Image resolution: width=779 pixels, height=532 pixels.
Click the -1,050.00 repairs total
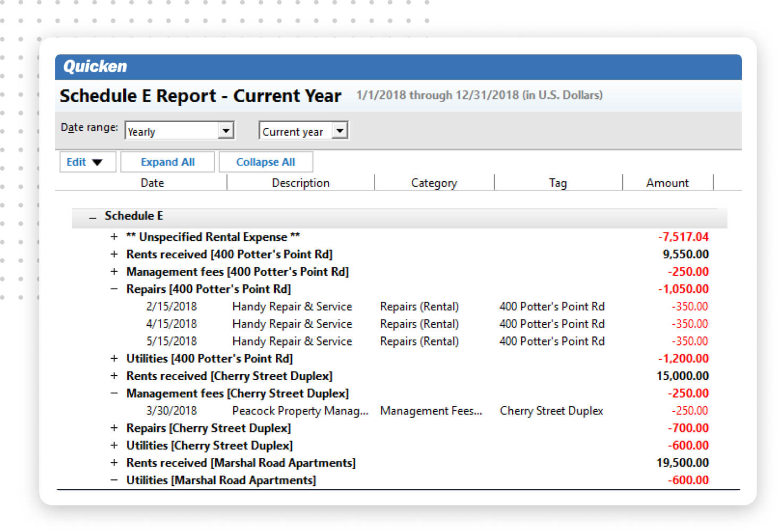[x=683, y=289]
